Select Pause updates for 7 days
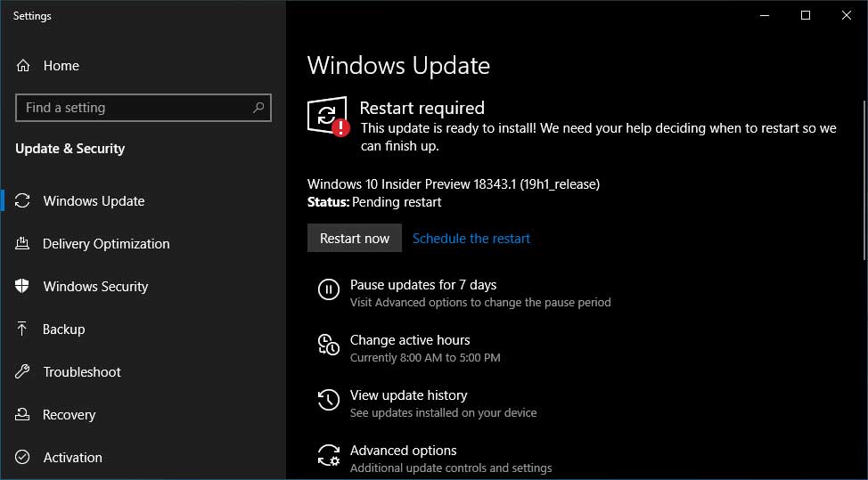Screen dimensions: 868x480 pyautogui.click(x=423, y=285)
